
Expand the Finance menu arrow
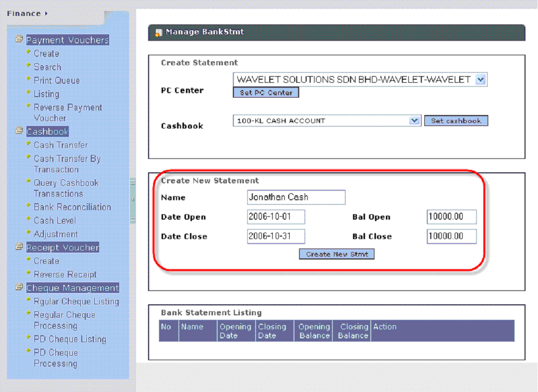pyautogui.click(x=46, y=13)
